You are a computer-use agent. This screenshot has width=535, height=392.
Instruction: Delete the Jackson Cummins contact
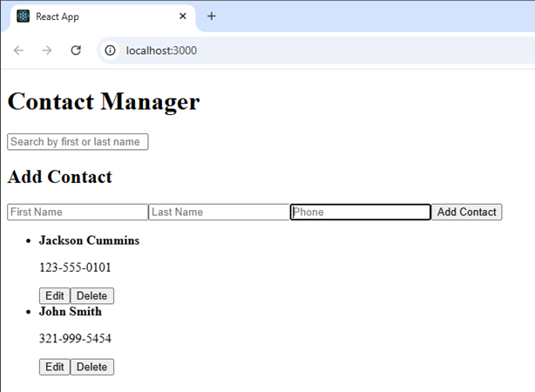point(91,296)
